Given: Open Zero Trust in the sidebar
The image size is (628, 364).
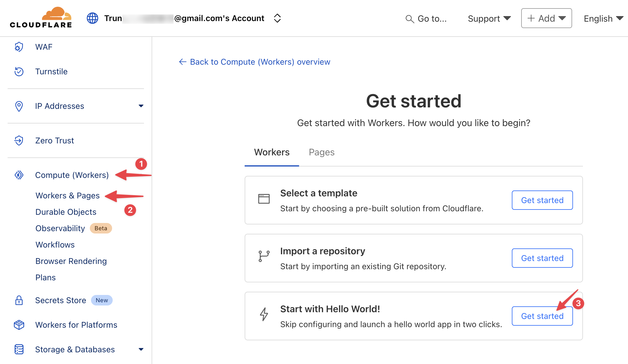Looking at the screenshot, I should pyautogui.click(x=54, y=140).
